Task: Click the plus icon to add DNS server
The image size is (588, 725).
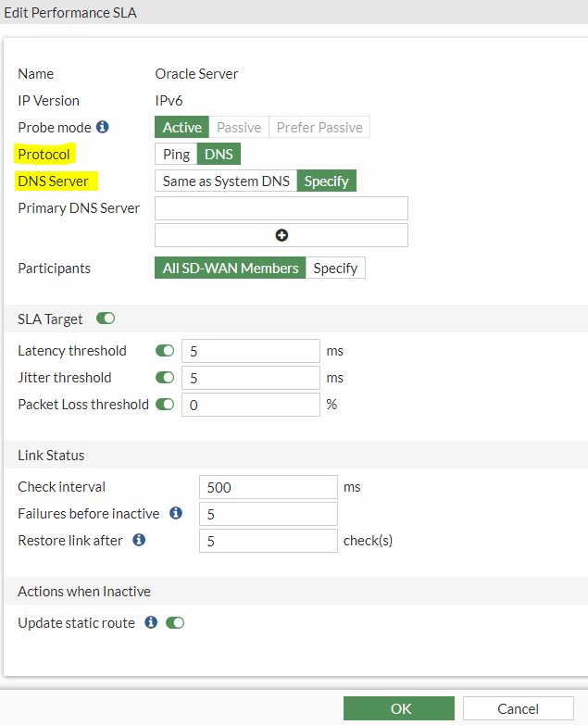Action: click(281, 235)
